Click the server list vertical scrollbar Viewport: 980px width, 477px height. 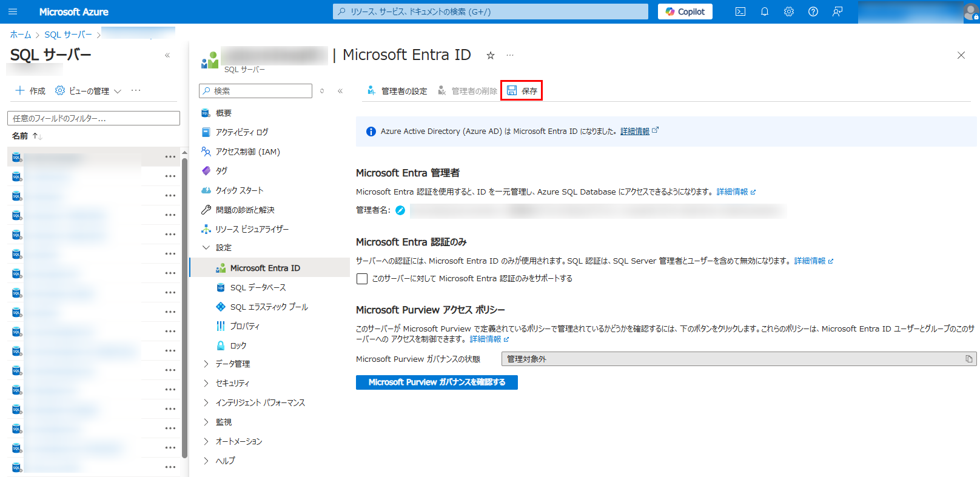(x=184, y=309)
